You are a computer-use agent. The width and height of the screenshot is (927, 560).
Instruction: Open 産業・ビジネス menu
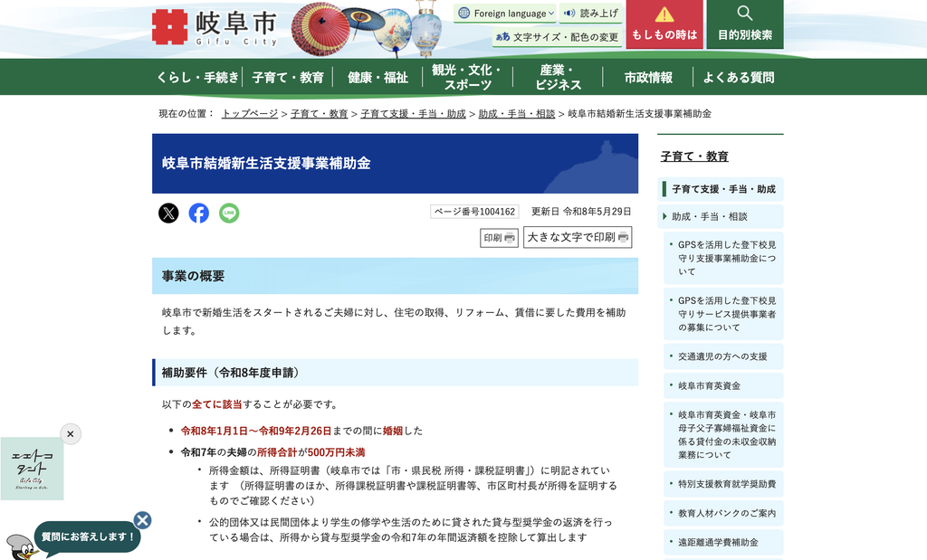click(558, 78)
